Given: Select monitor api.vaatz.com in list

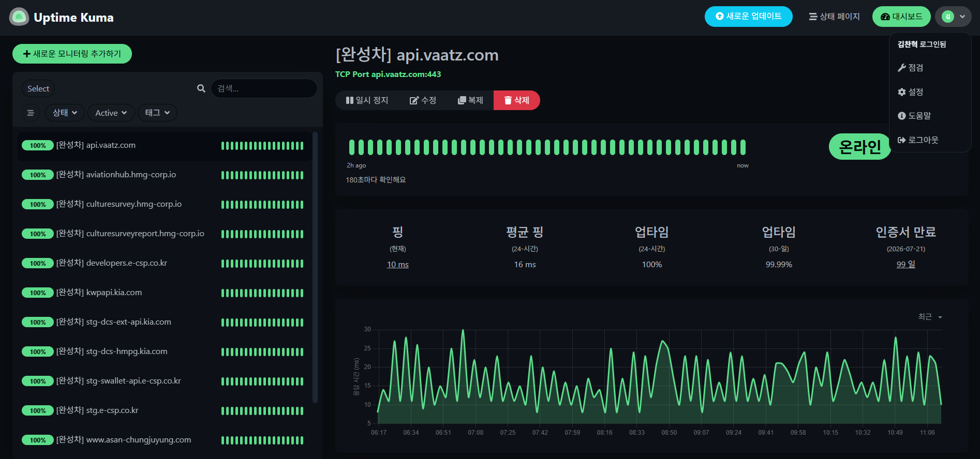Looking at the screenshot, I should (165, 146).
